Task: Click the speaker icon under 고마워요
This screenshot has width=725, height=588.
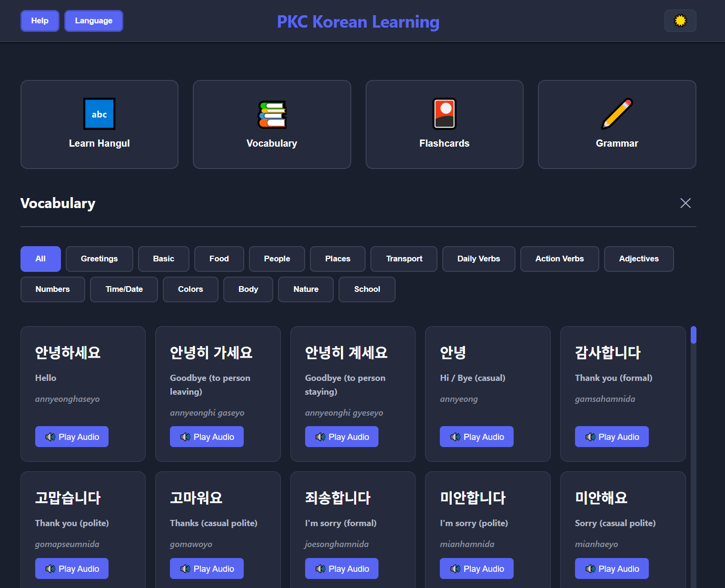Action: [x=186, y=568]
